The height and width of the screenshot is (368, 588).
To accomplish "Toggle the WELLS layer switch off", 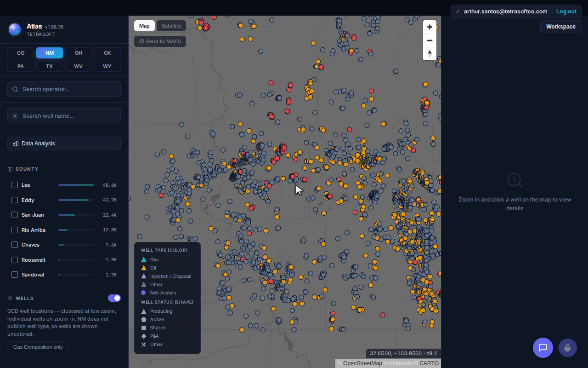I will point(114,298).
